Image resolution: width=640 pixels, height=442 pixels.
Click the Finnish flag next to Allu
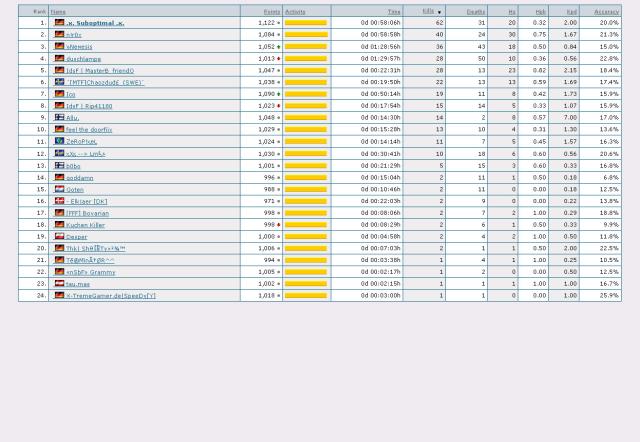[x=59, y=117]
